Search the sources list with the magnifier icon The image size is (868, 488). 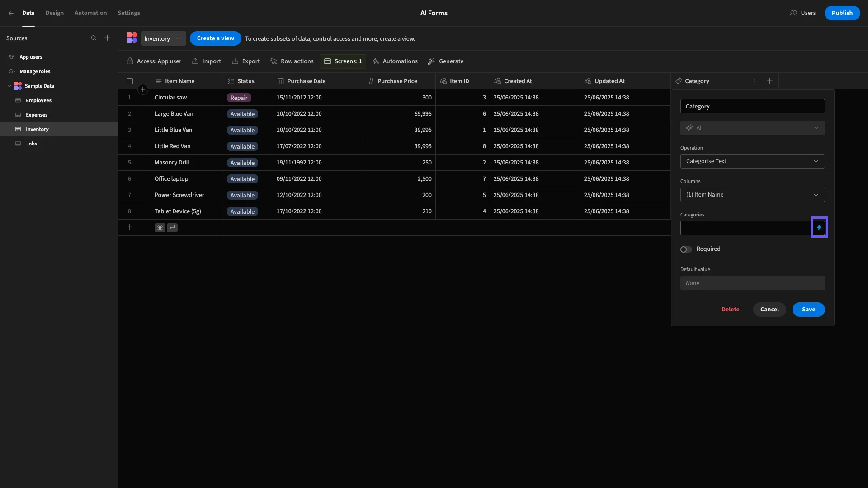[x=94, y=38]
